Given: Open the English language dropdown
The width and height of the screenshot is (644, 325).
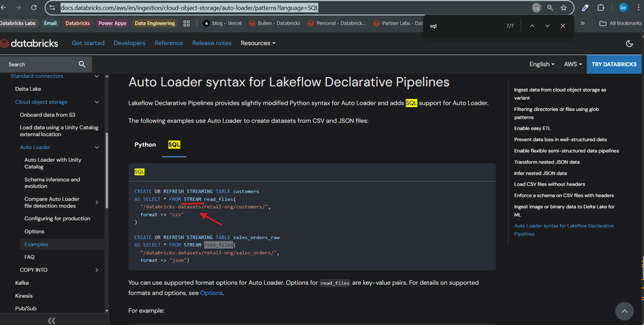Looking at the screenshot, I should click(x=542, y=64).
